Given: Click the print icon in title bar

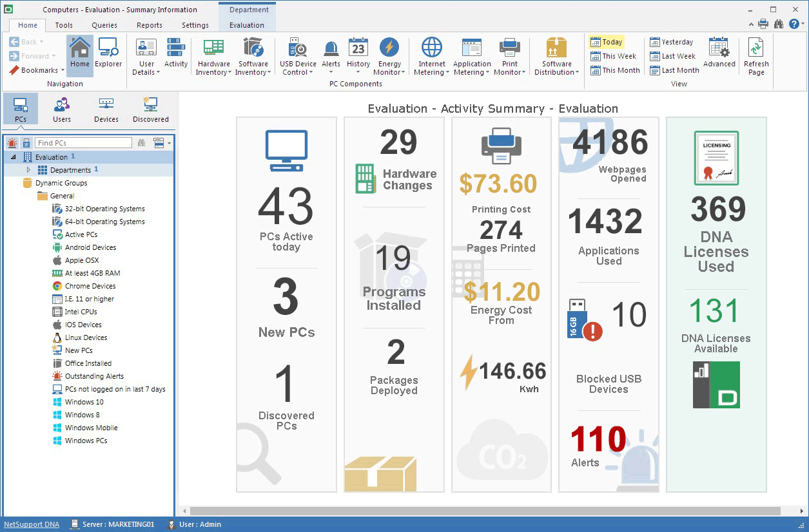Looking at the screenshot, I should point(763,24).
